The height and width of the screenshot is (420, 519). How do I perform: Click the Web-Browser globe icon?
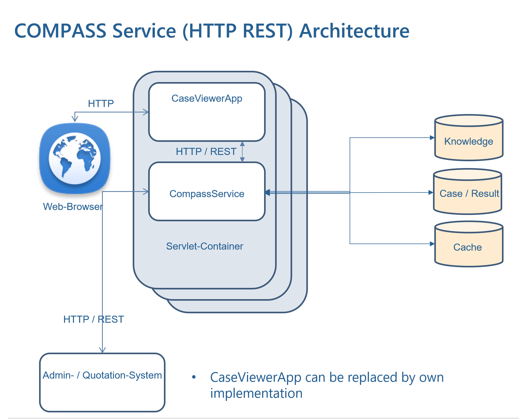75,158
